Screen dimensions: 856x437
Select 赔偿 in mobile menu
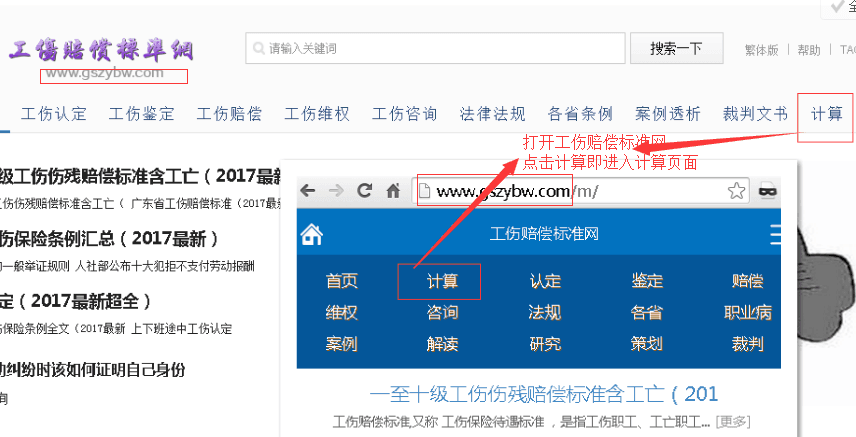pos(747,281)
